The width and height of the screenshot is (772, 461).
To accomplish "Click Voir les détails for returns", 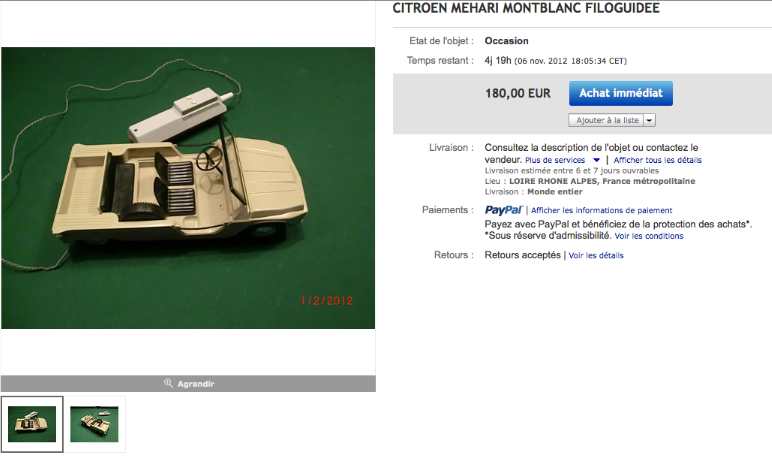I will point(596,255).
